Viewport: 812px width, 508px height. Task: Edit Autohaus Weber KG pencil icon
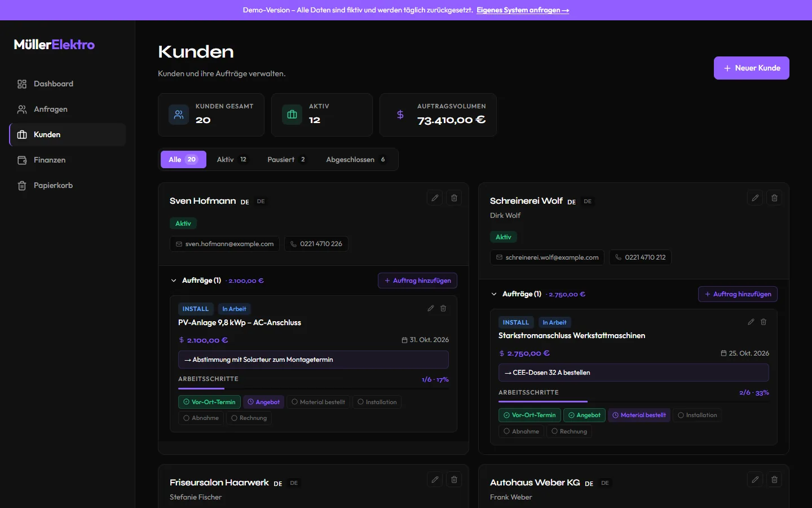pyautogui.click(x=755, y=480)
